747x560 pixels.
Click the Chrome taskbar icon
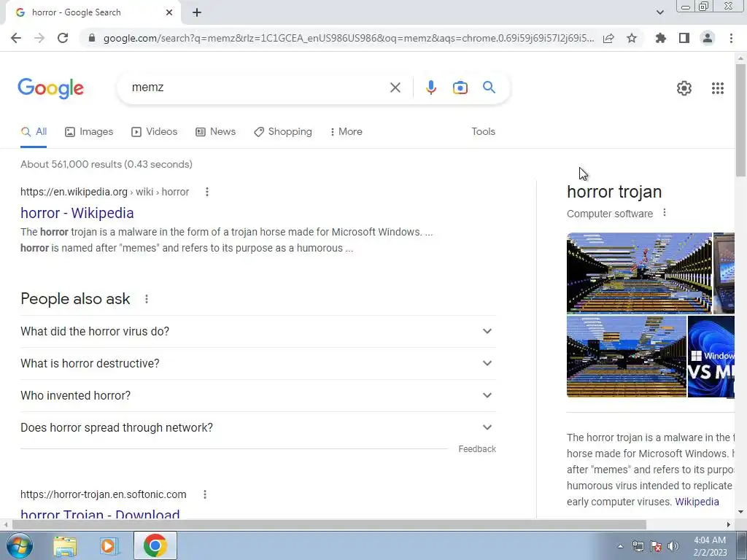155,545
